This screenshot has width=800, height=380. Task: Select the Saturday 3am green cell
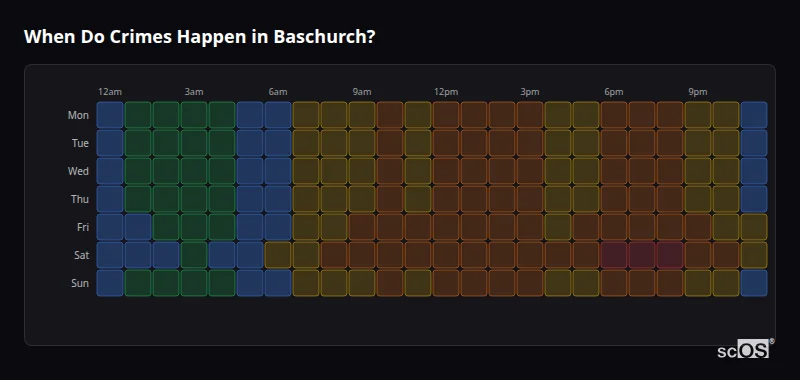click(x=194, y=255)
